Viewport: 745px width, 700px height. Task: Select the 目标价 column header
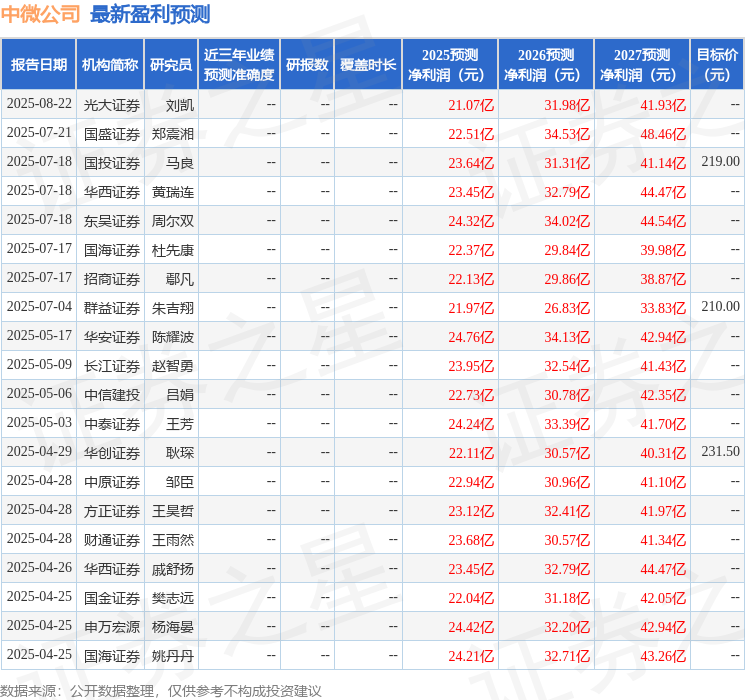tap(717, 64)
